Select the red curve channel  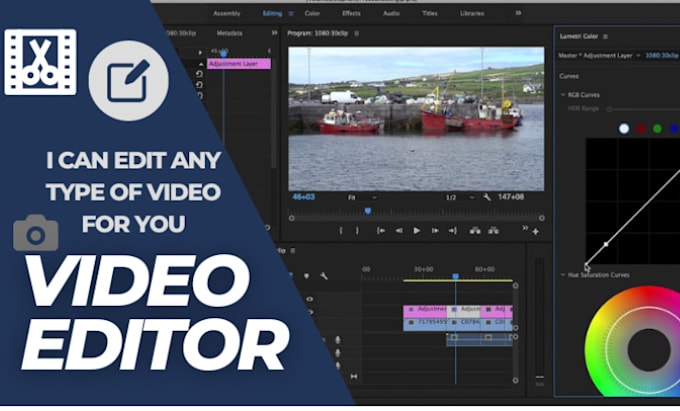tap(641, 129)
